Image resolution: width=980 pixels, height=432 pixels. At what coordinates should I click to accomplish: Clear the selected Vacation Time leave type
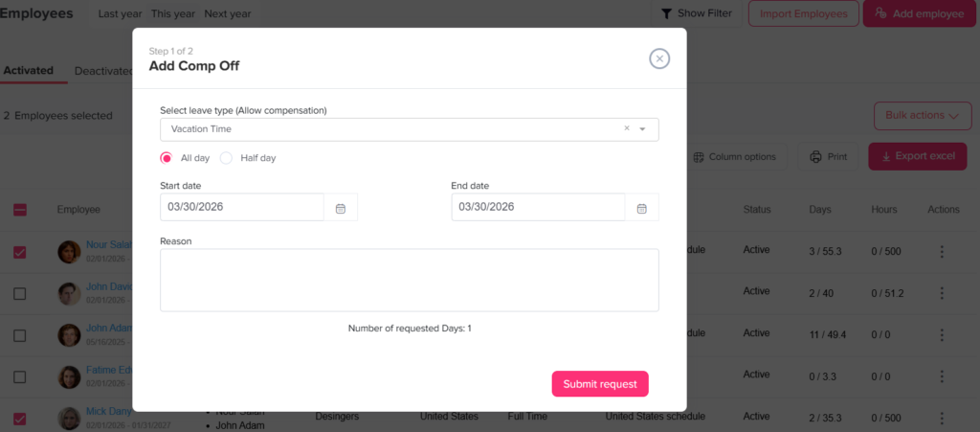tap(627, 128)
